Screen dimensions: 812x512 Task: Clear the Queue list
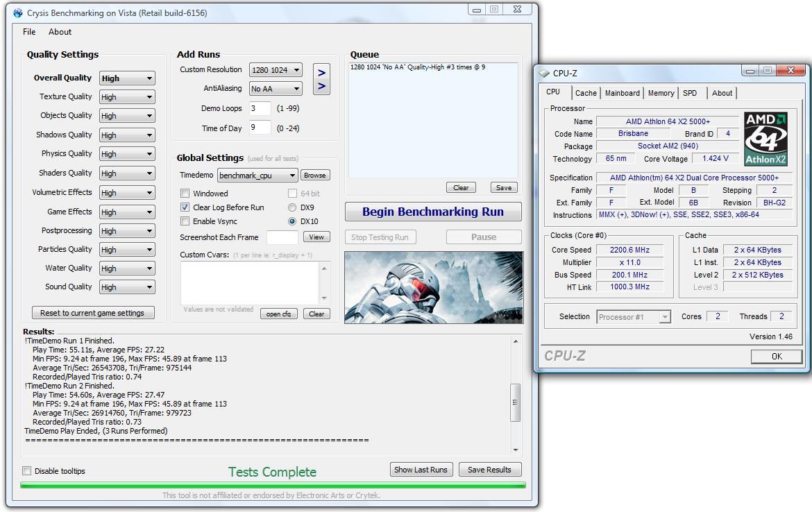pos(461,187)
